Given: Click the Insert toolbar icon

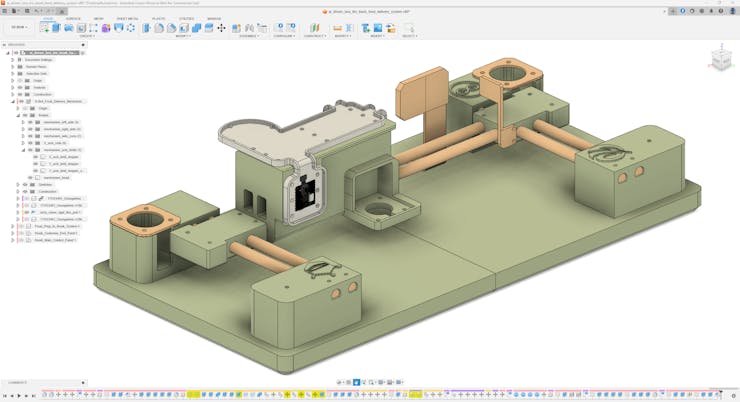Looking at the screenshot, I should [366, 28].
